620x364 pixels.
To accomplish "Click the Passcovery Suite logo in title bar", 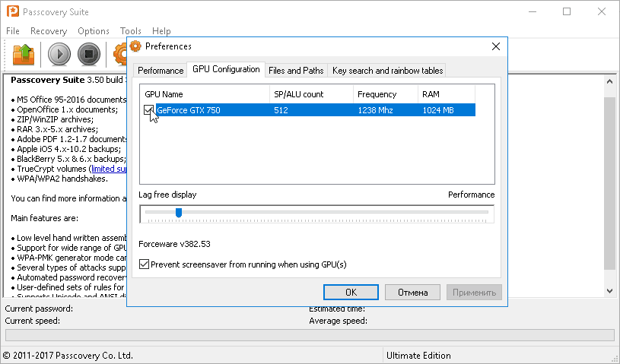I will tap(13, 12).
